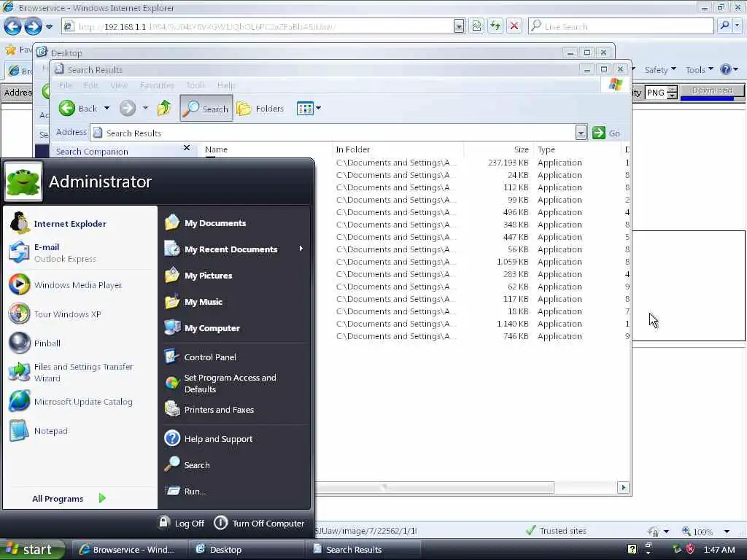This screenshot has height=560, width=747.
Task: Open My Music folder
Action: coord(193,301)
